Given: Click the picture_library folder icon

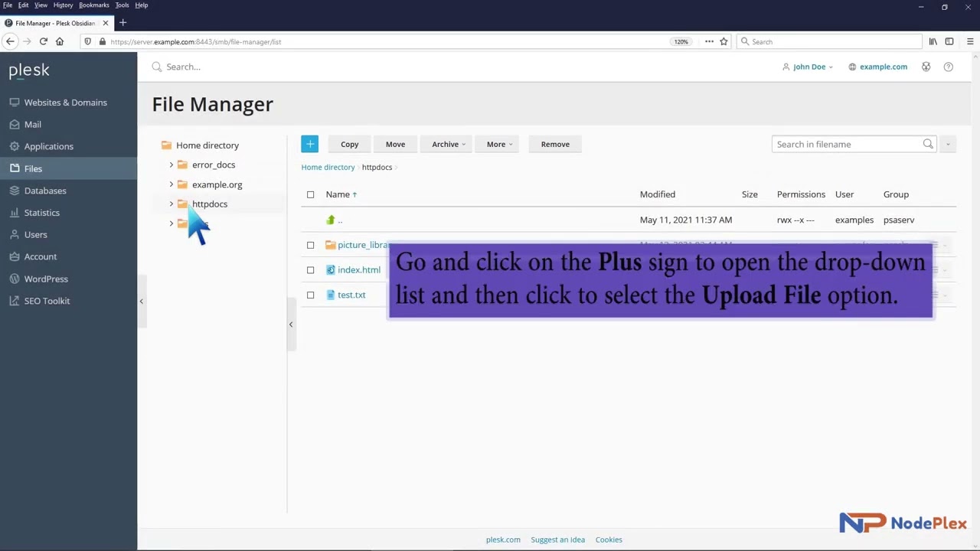Looking at the screenshot, I should pyautogui.click(x=331, y=245).
